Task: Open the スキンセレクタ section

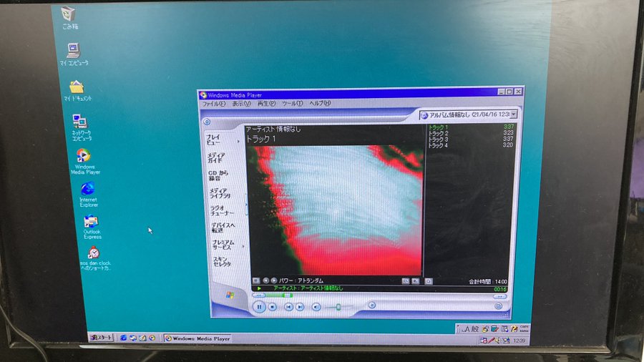Action: click(x=223, y=261)
